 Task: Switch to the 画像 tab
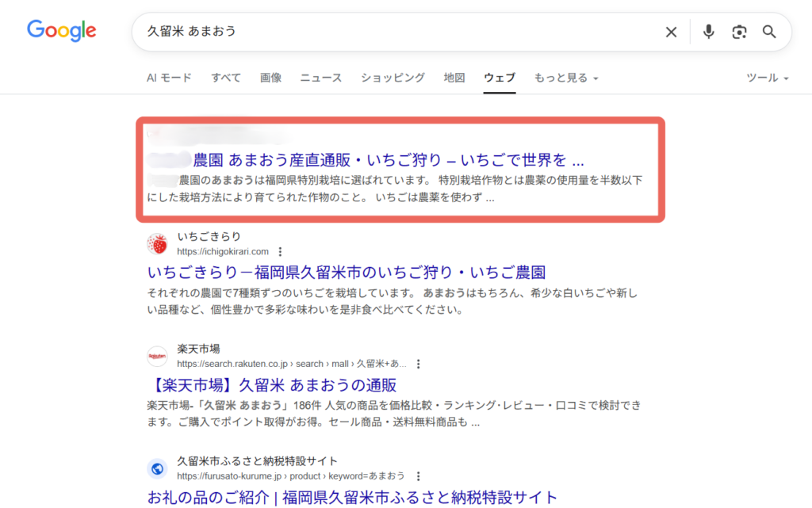(x=270, y=78)
